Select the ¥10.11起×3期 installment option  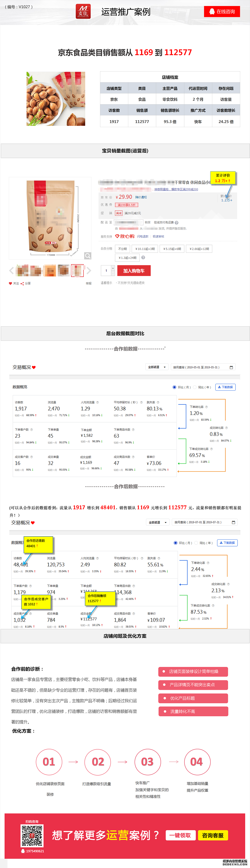[x=145, y=249]
